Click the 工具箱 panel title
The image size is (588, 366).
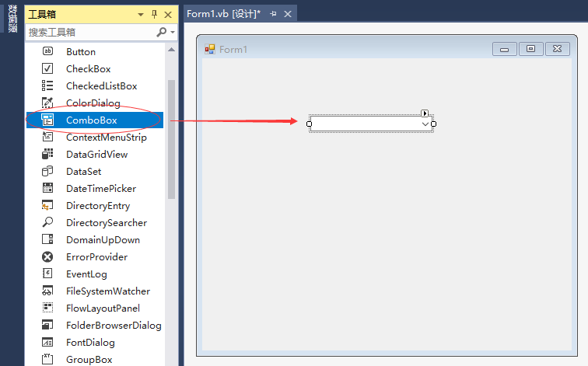pyautogui.click(x=42, y=14)
